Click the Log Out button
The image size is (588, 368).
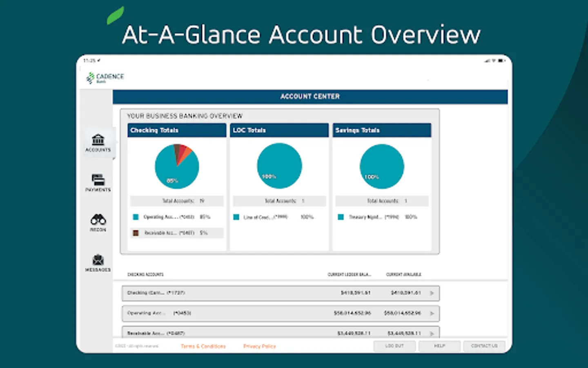point(394,346)
